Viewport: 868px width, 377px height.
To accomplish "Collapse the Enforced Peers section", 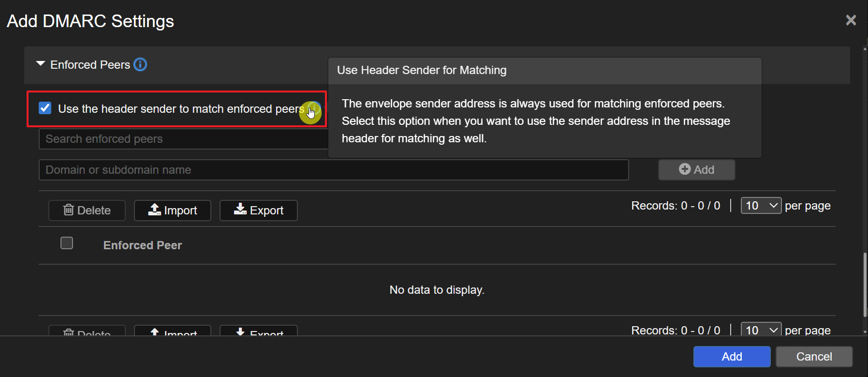I will (41, 64).
